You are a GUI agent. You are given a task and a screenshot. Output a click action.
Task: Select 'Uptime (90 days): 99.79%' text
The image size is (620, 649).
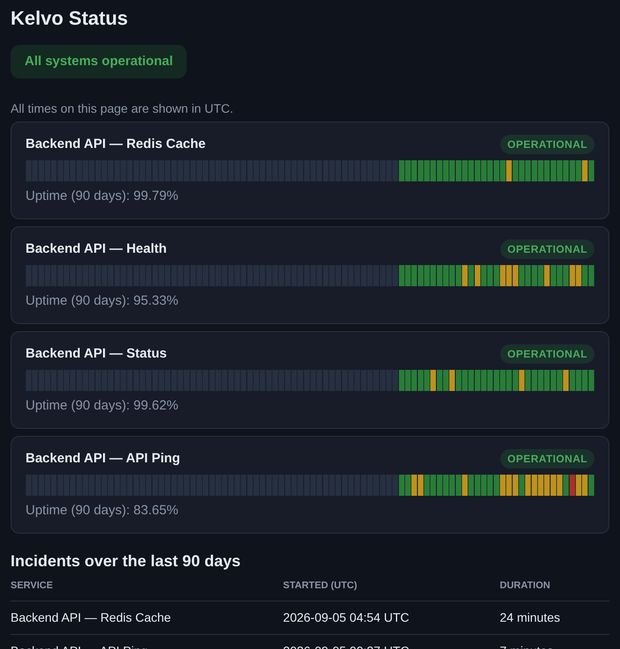point(102,195)
